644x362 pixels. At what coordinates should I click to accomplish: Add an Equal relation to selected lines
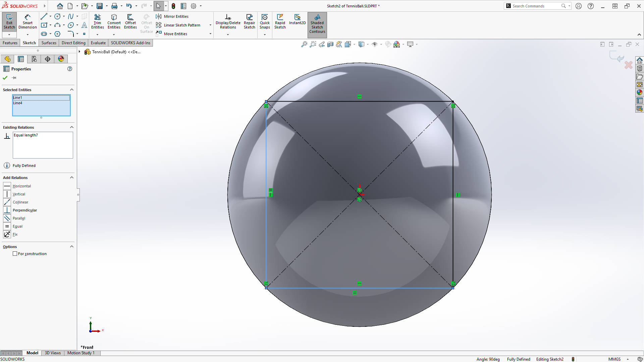[x=18, y=226]
